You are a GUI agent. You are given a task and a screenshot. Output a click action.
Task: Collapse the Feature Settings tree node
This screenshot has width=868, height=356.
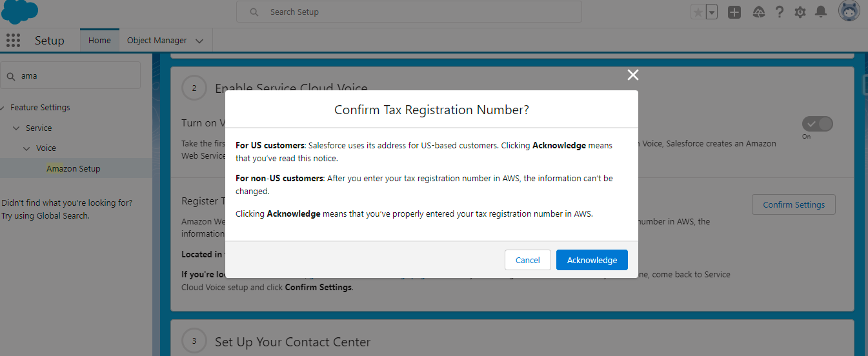[3, 108]
